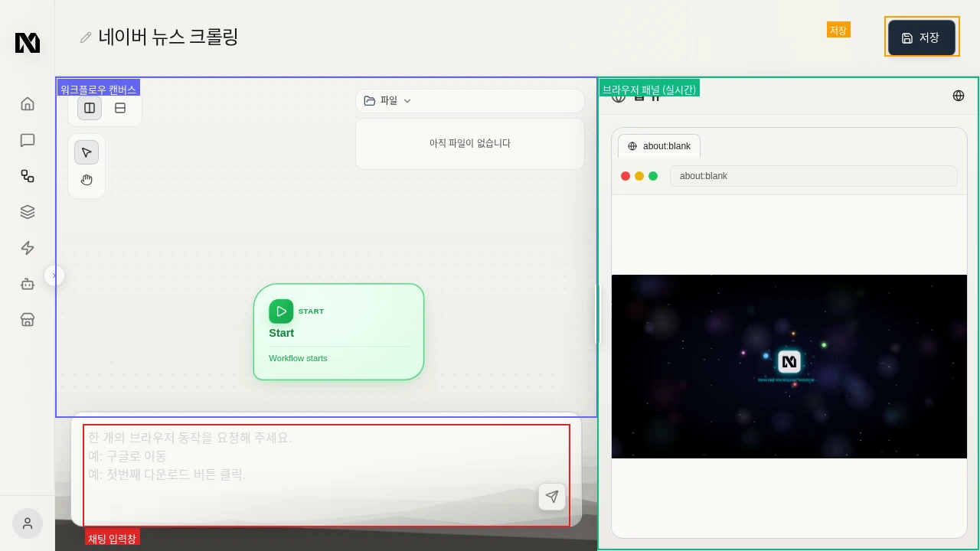Click the pencil icon to edit workflow title
The image size is (980, 551).
pyautogui.click(x=86, y=37)
